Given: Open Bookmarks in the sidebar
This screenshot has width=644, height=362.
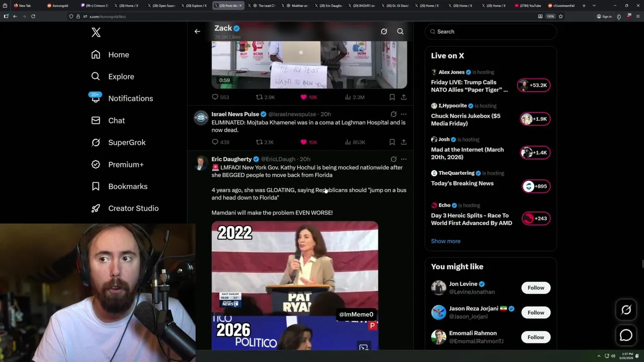Looking at the screenshot, I should pyautogui.click(x=119, y=187).
